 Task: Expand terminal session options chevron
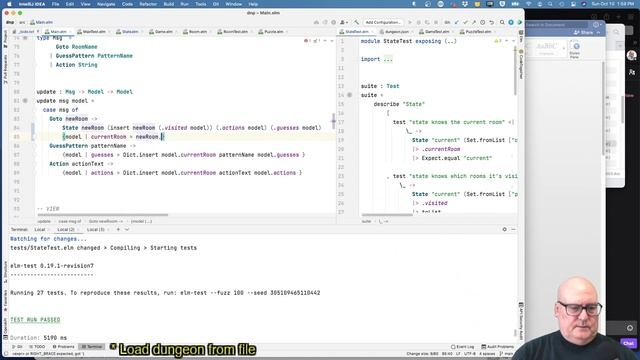[127, 229]
